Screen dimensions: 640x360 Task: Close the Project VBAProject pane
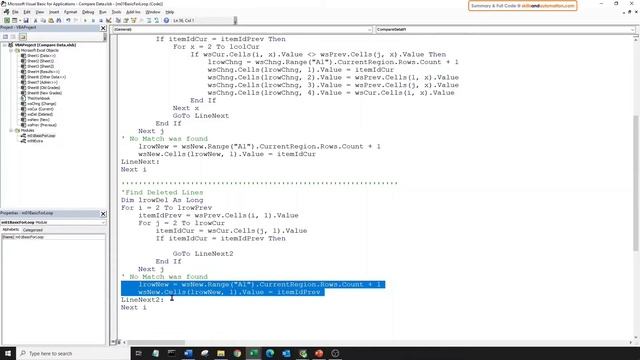(103, 28)
